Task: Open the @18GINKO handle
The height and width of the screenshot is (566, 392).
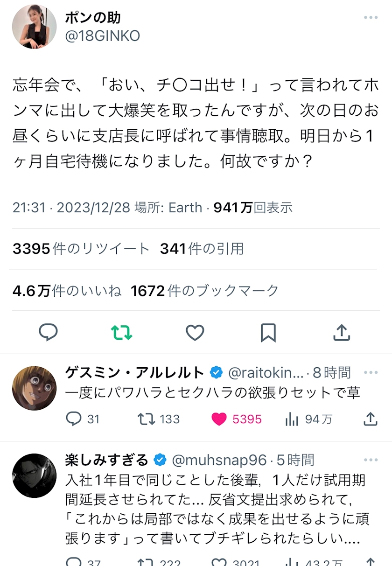Action: tap(102, 36)
